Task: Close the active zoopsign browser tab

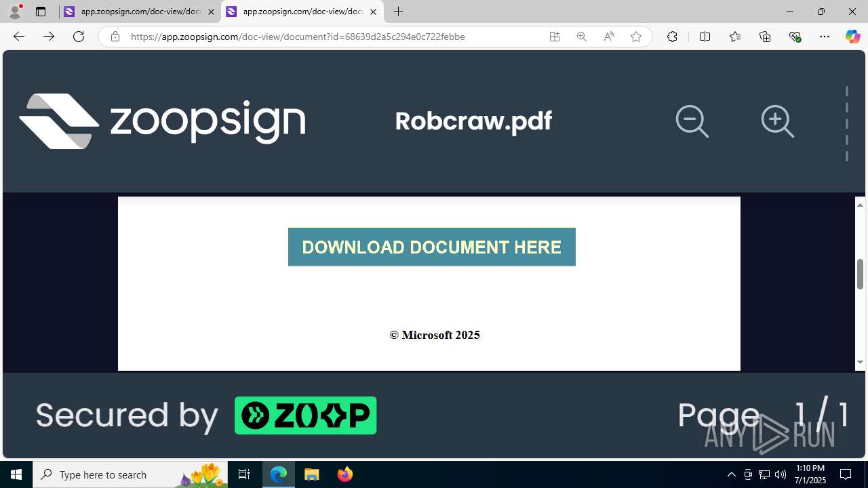Action: (373, 12)
